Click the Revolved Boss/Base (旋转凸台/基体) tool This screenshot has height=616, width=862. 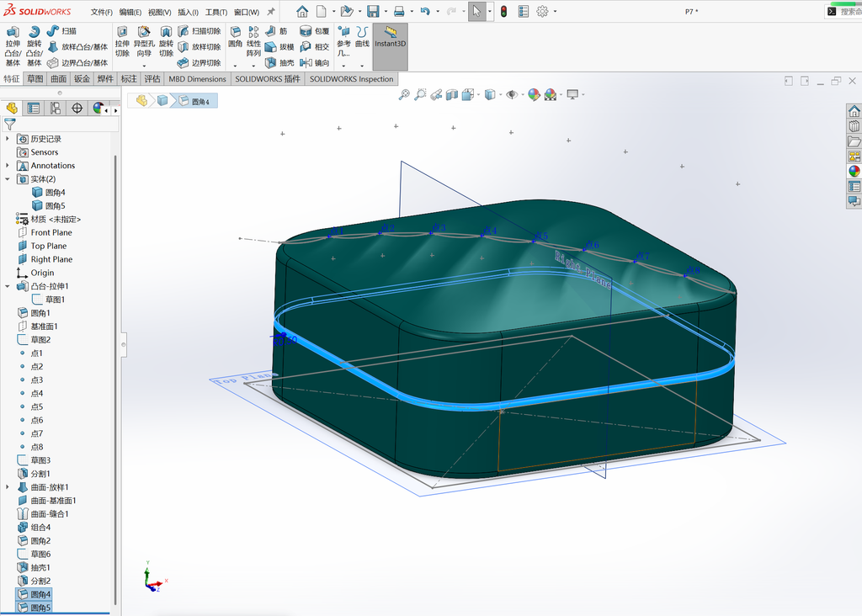coord(34,46)
